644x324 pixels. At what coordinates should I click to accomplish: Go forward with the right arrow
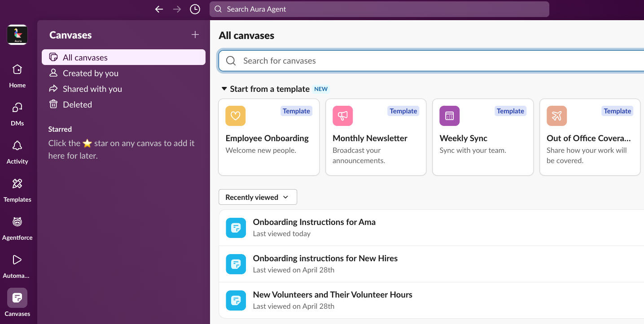[177, 9]
